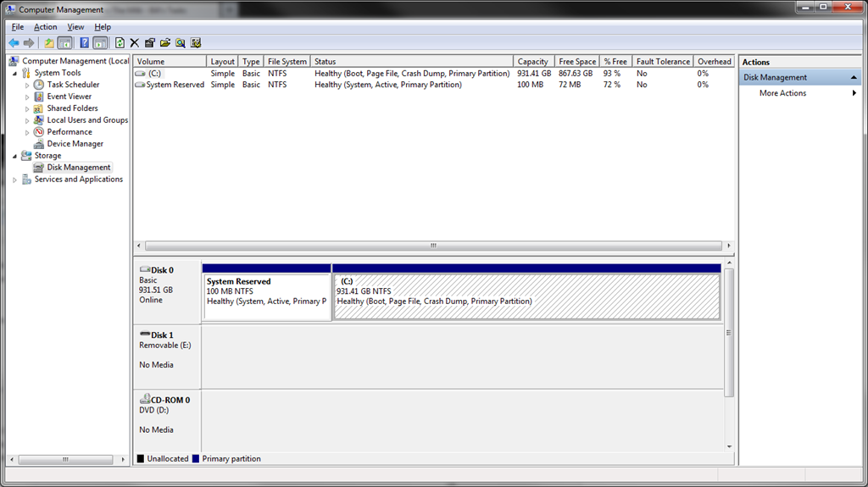868x487 pixels.
Task: Click the green Refresh toolbar icon
Action: pos(120,42)
